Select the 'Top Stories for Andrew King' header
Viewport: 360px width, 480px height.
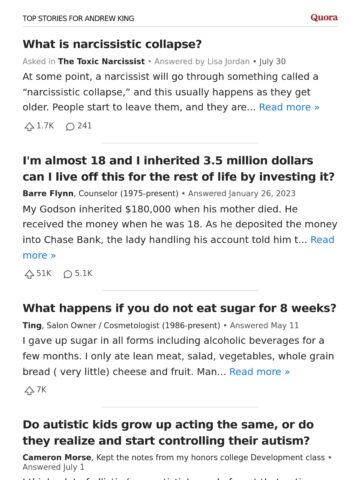78,18
